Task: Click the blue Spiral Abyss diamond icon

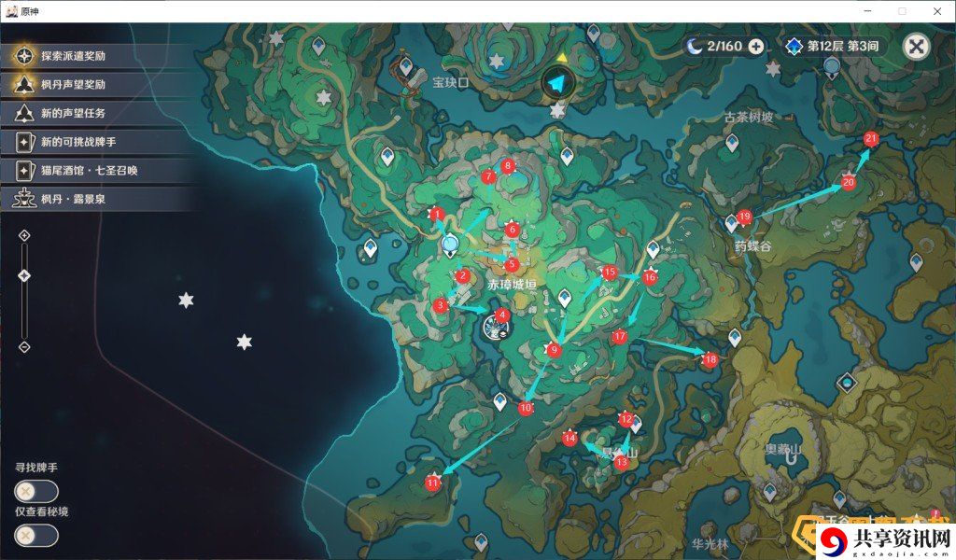Action: click(x=794, y=47)
